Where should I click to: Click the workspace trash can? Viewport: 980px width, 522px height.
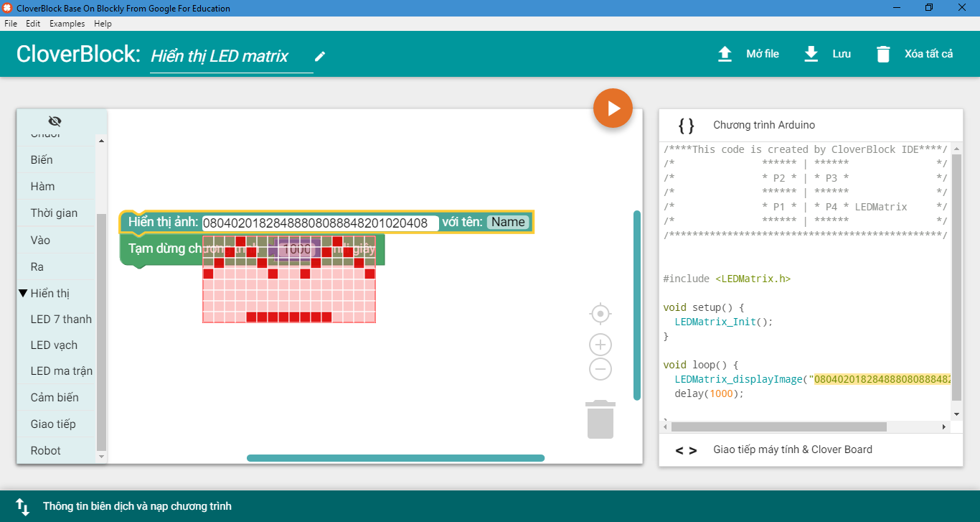[600, 420]
